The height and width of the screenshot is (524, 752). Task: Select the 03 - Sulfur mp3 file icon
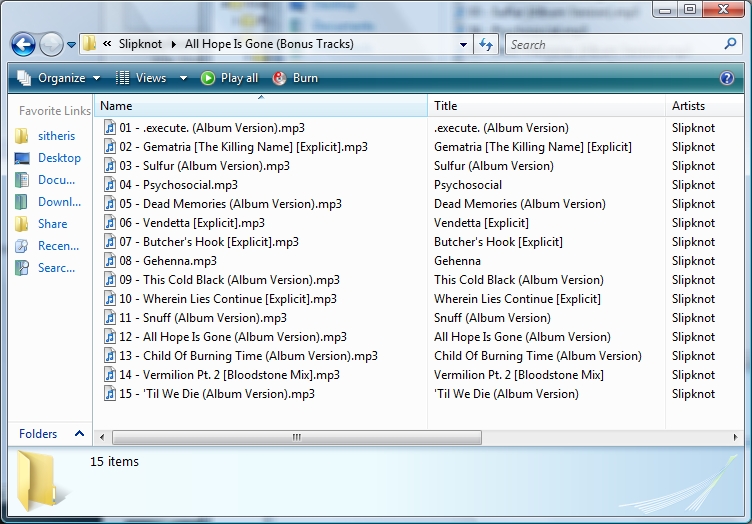[x=110, y=166]
